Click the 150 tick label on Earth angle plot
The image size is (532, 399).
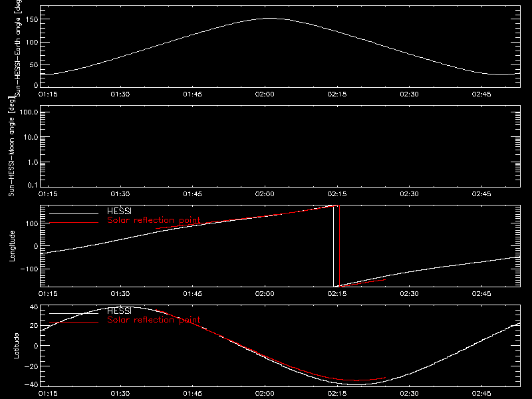coord(31,19)
